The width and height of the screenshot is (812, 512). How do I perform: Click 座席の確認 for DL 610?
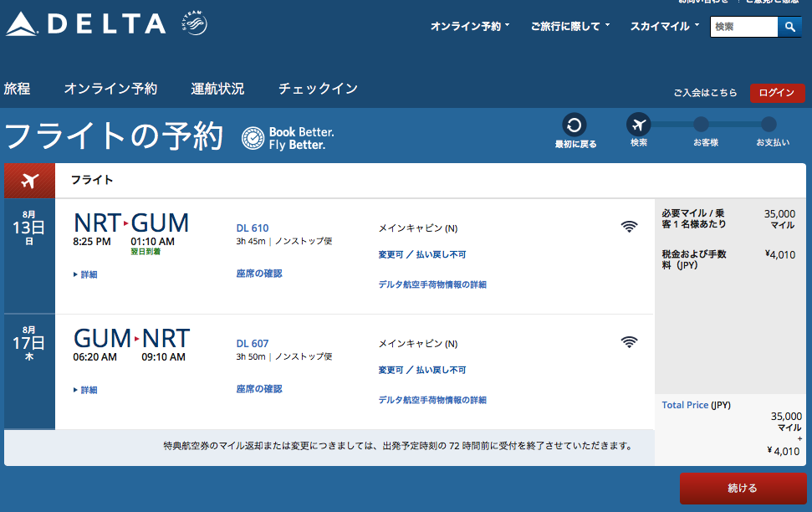259,274
